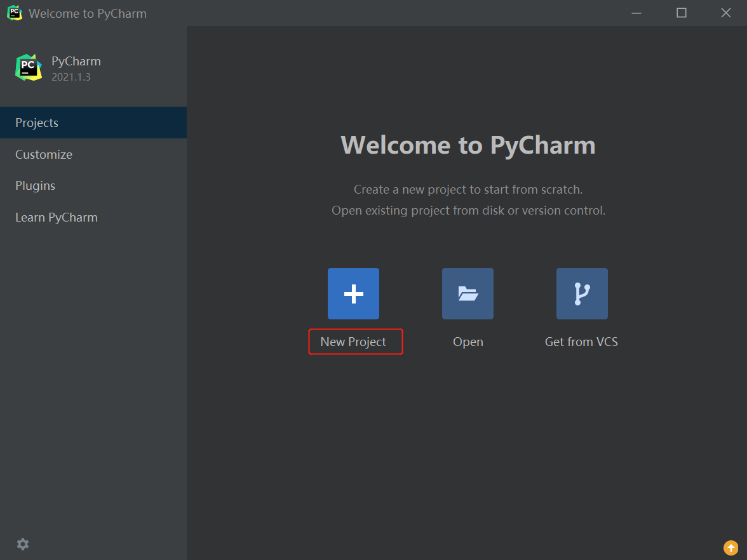The height and width of the screenshot is (560, 747).
Task: Click the Get from VCS branch icon
Action: point(582,293)
